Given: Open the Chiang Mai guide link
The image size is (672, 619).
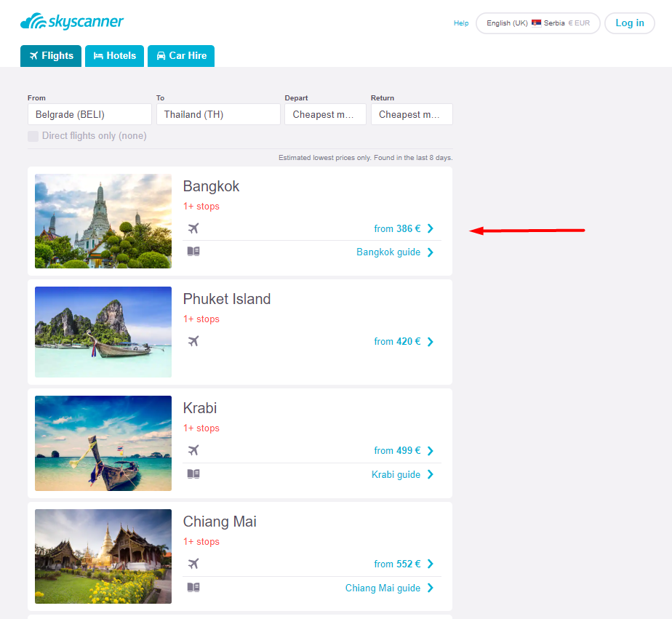Looking at the screenshot, I should tap(383, 588).
